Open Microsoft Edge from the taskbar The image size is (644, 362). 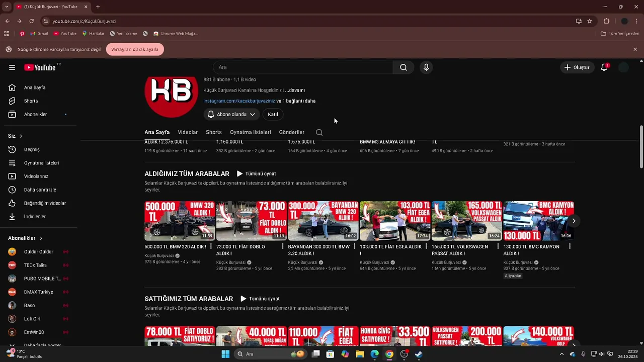374,354
